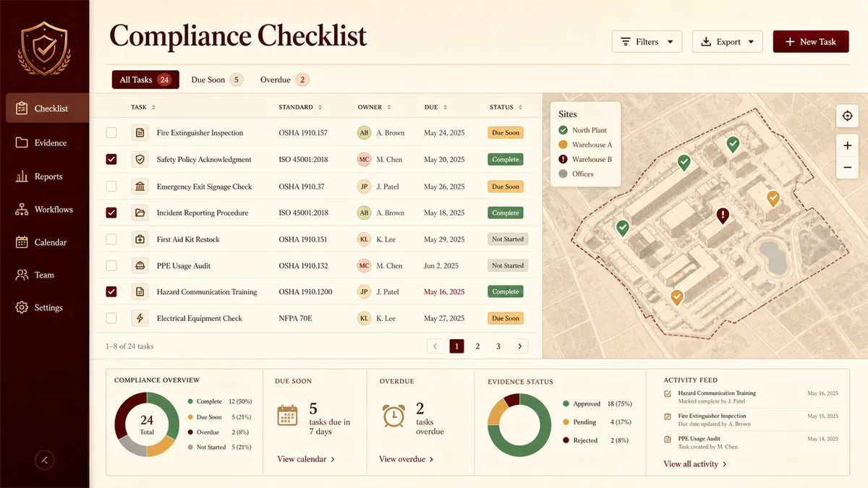Image resolution: width=868 pixels, height=488 pixels.
Task: Click the green Complete legend dot in overview
Action: click(x=190, y=401)
